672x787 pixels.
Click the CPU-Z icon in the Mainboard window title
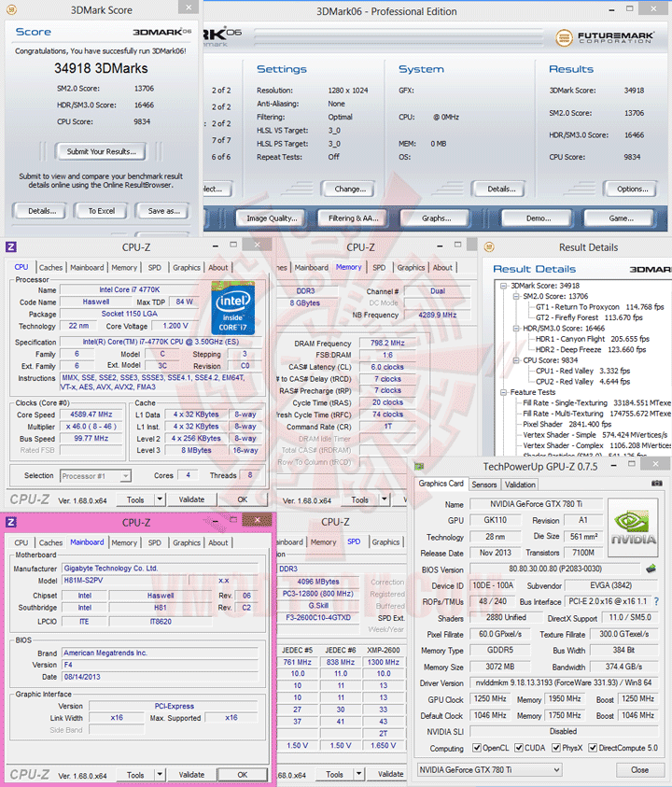tap(11, 523)
